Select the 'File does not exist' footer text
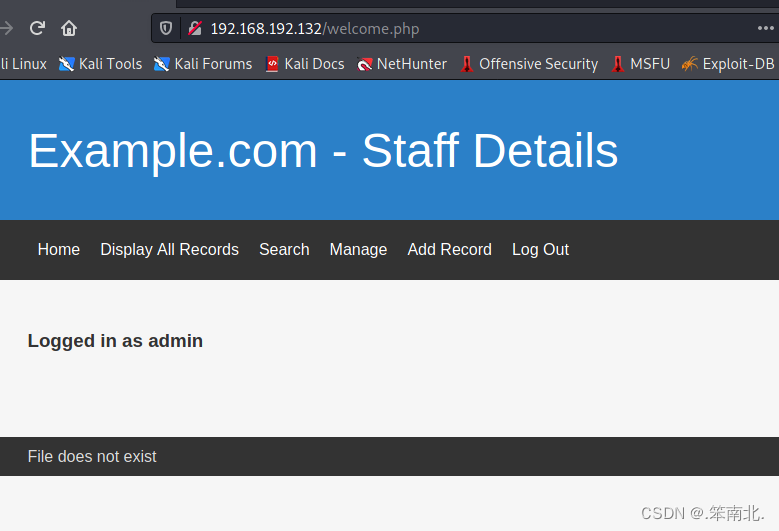Screen dimensions: 779x531 click(92, 456)
